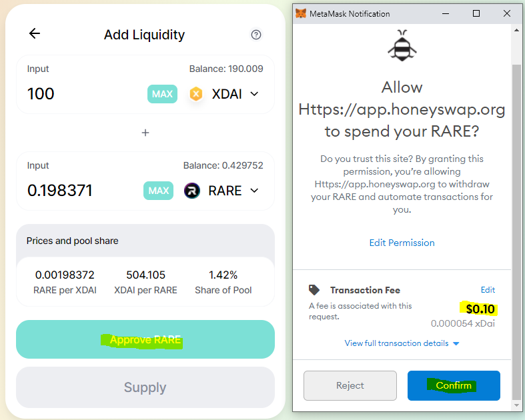Confirm the MetaMask permission request
The image size is (525, 420).
(x=454, y=385)
